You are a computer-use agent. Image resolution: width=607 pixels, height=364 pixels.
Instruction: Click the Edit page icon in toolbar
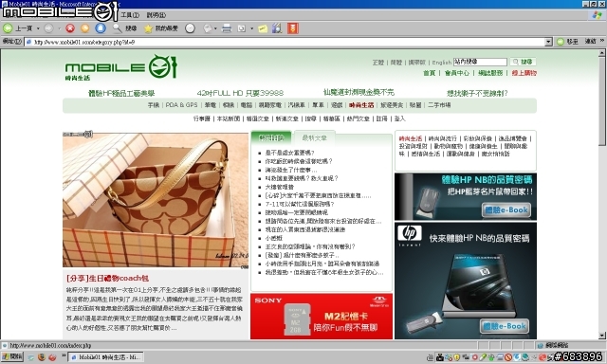242,28
